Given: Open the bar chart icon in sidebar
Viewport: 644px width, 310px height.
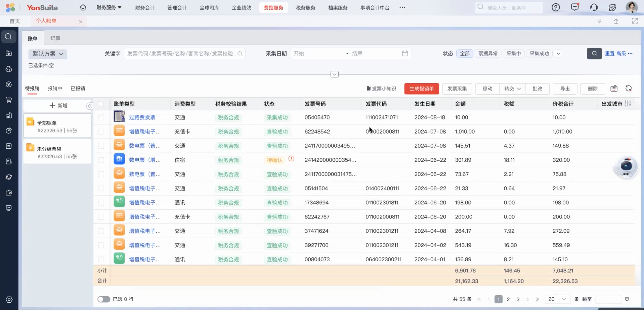Looking at the screenshot, I should click(x=8, y=115).
